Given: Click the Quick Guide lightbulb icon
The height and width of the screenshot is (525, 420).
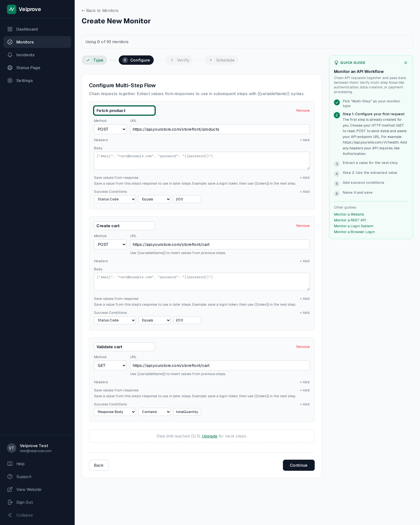Looking at the screenshot, I should pos(336,63).
